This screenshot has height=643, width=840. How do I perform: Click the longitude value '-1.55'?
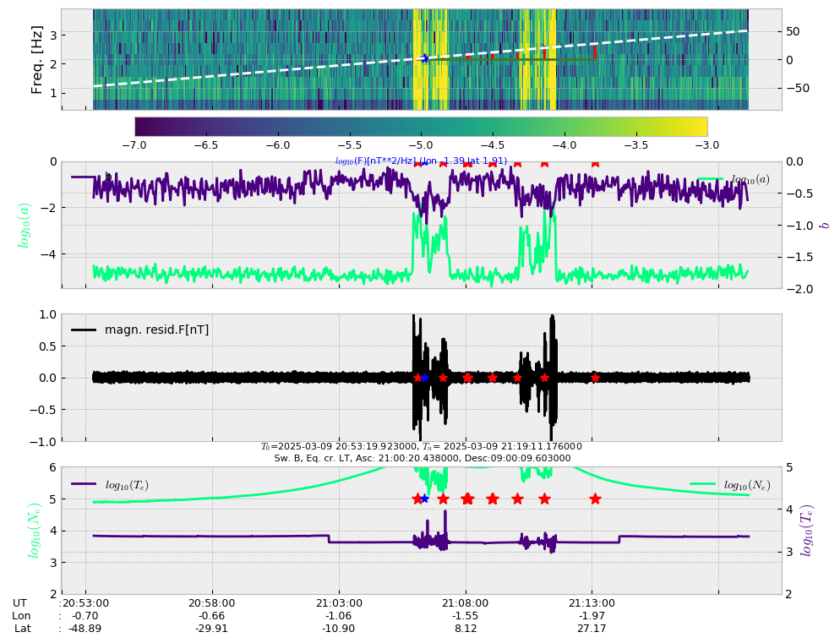click(465, 616)
